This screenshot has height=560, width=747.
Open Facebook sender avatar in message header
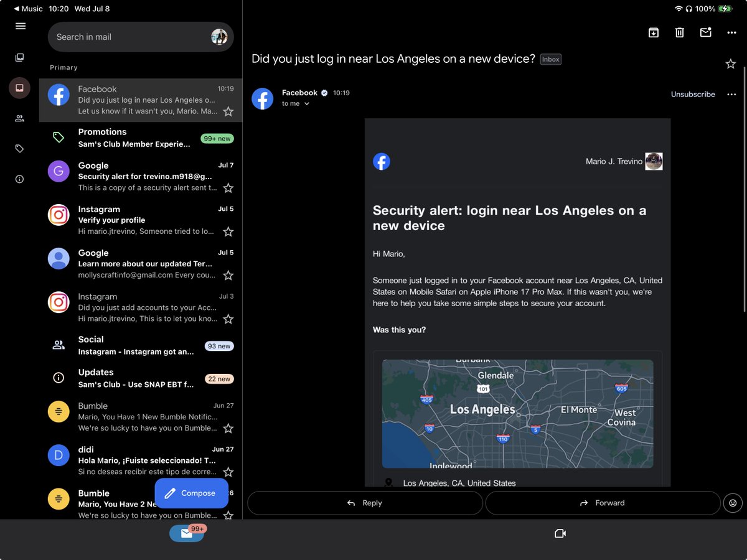click(x=263, y=98)
